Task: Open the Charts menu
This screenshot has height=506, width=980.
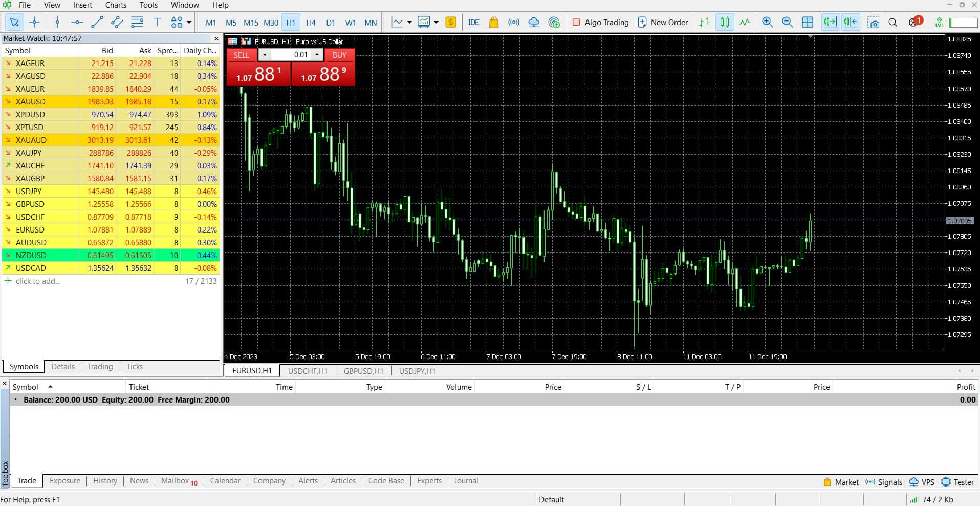Action: tap(116, 5)
